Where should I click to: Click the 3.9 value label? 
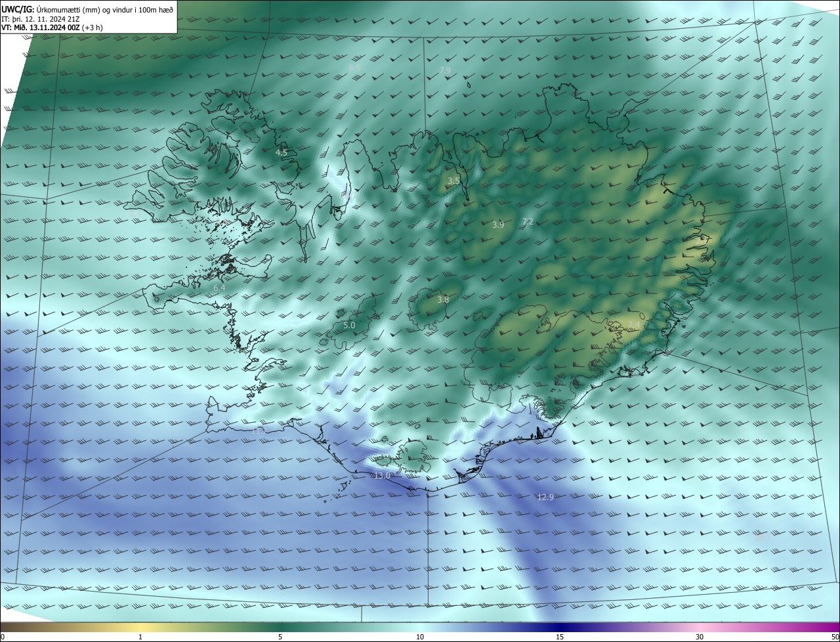click(x=498, y=225)
